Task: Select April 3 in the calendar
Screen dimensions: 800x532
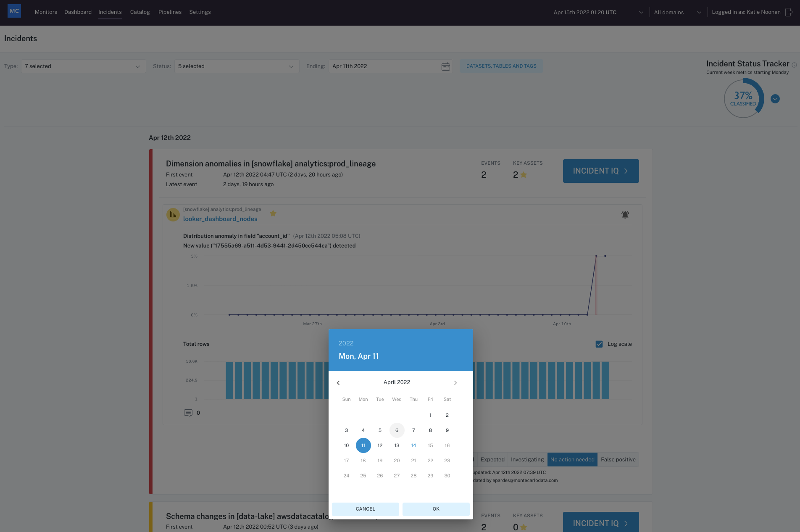Action: [346, 430]
